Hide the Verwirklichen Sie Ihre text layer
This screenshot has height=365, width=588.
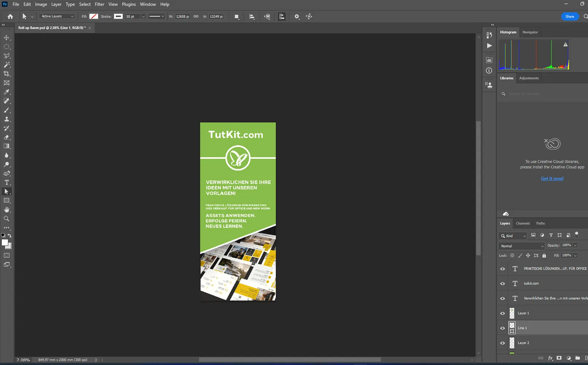(503, 299)
